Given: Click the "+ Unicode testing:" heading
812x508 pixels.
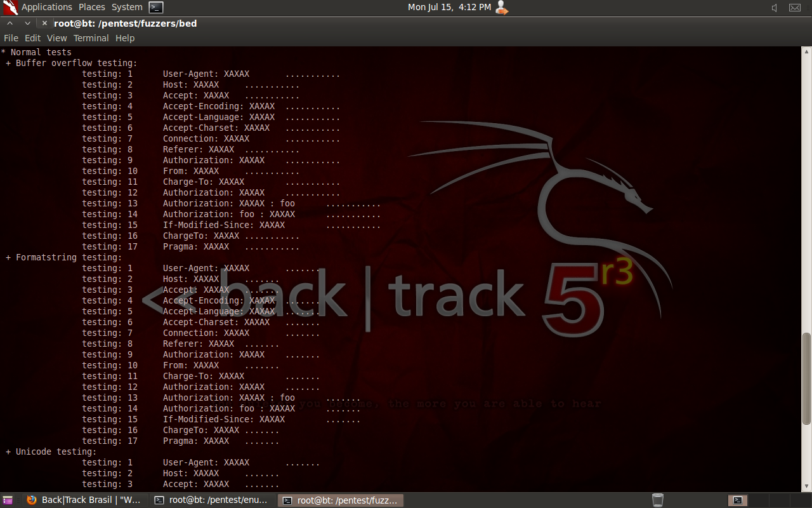Looking at the screenshot, I should [x=51, y=451].
